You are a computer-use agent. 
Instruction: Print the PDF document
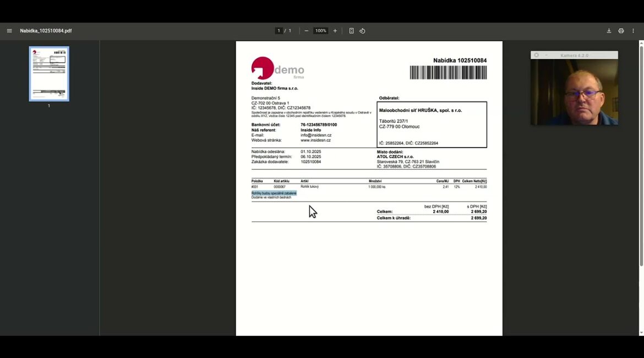(x=621, y=31)
